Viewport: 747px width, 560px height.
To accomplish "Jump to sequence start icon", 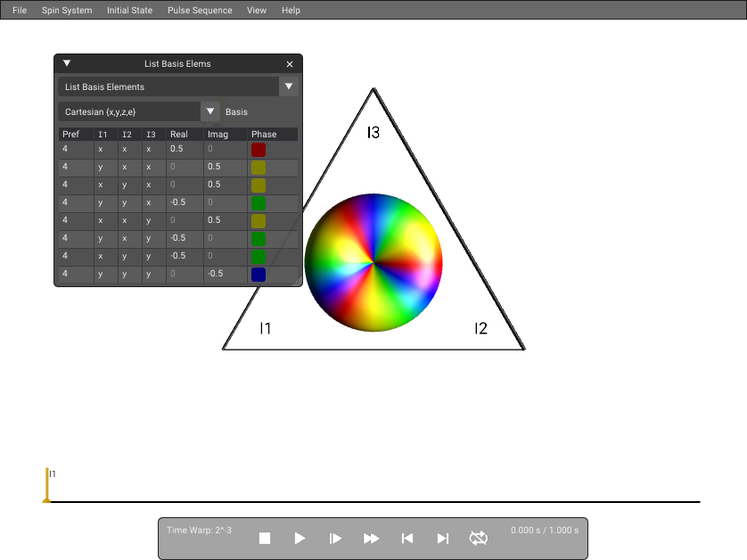I will coord(406,538).
